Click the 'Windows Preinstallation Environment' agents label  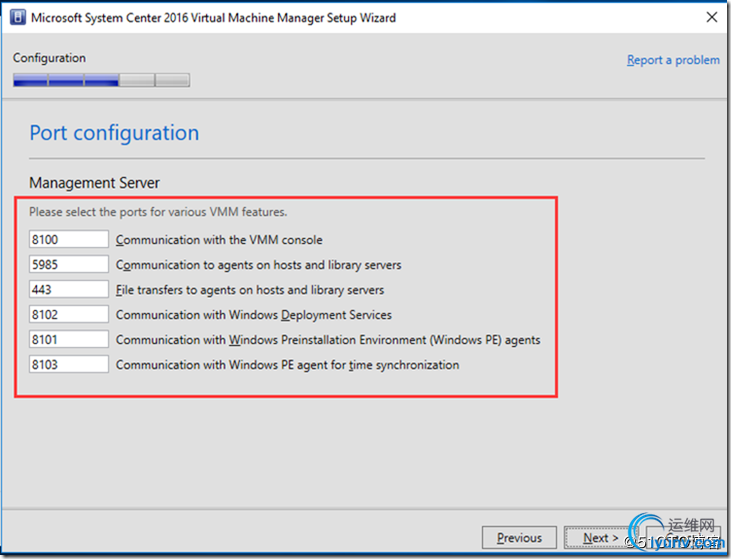328,340
